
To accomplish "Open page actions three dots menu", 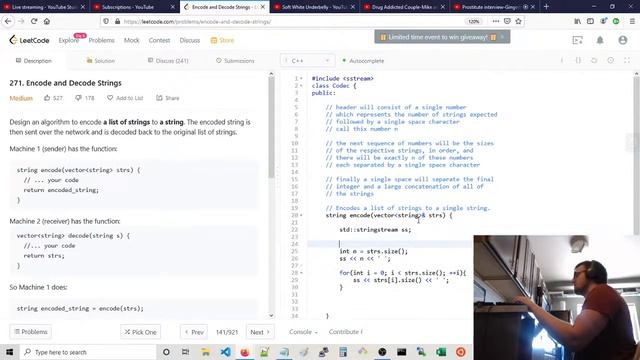I will tap(496, 21).
